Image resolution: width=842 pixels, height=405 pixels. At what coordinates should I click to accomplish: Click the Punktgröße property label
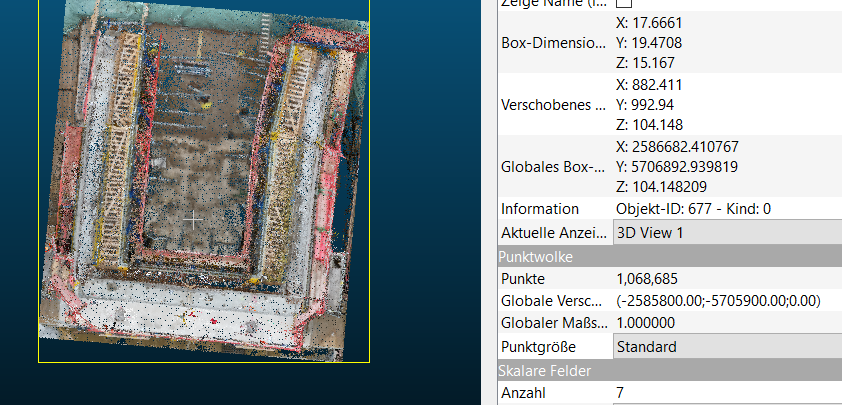pos(545,347)
